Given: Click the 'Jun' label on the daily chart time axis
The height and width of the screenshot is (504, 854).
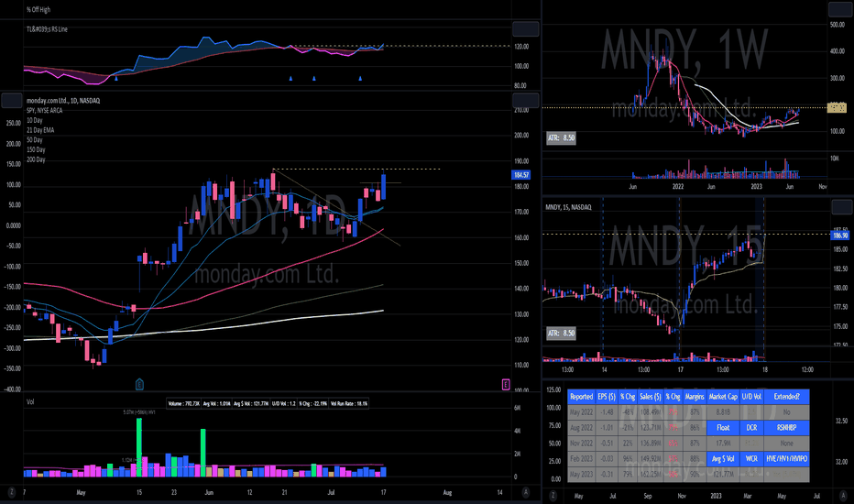Looking at the screenshot, I should pyautogui.click(x=209, y=493).
